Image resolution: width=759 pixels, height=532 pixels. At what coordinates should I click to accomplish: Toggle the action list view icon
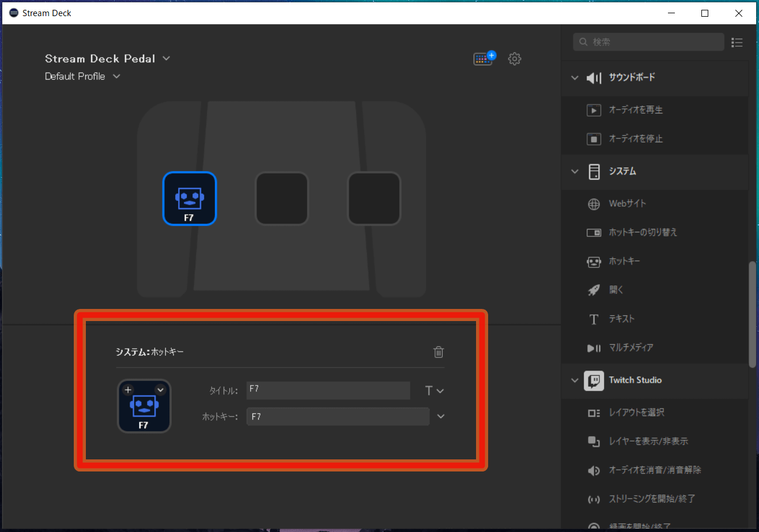point(737,42)
